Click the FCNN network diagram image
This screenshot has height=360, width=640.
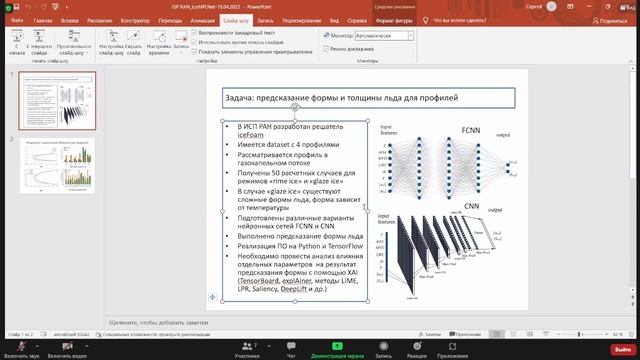click(448, 163)
